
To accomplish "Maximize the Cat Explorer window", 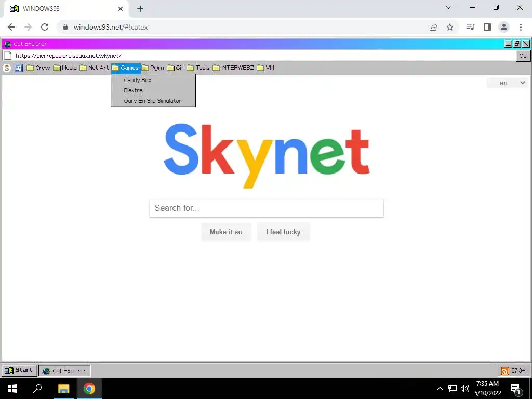I will [517, 44].
